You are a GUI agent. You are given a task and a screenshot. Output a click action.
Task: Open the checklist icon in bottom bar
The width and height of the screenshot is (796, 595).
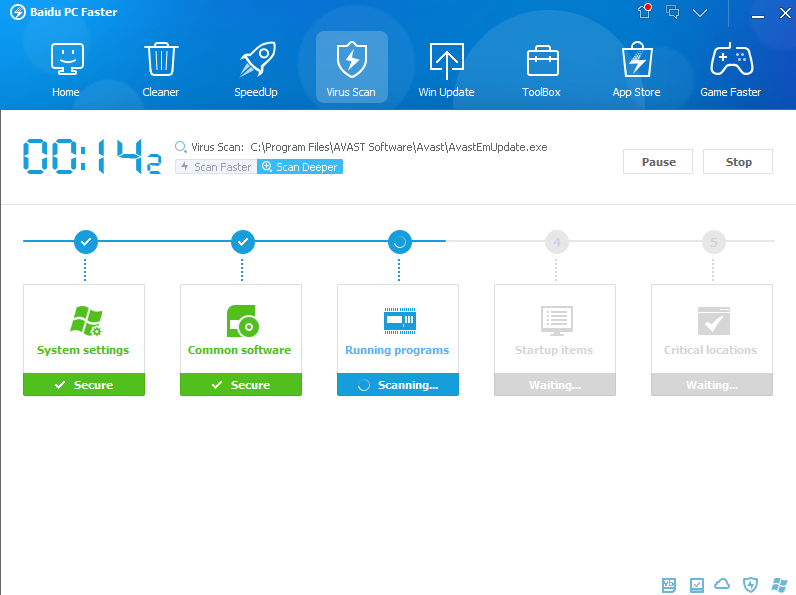coord(696,585)
